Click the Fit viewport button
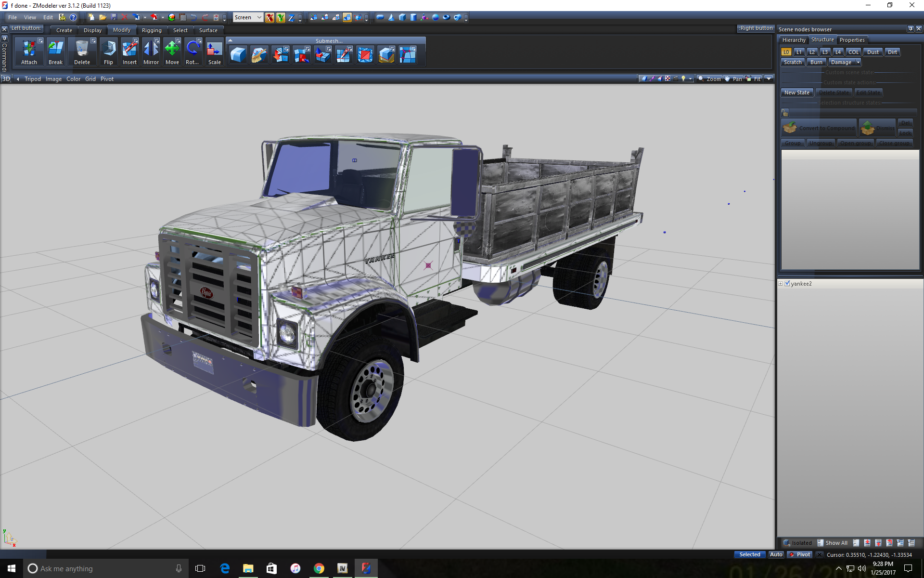The height and width of the screenshot is (578, 924). [x=753, y=79]
